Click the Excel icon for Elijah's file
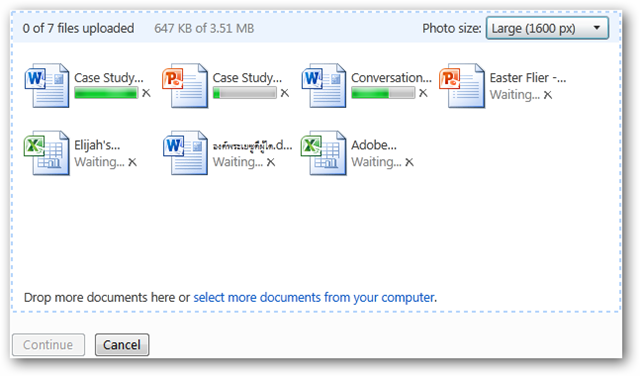This screenshot has width=640, height=376. [x=47, y=153]
